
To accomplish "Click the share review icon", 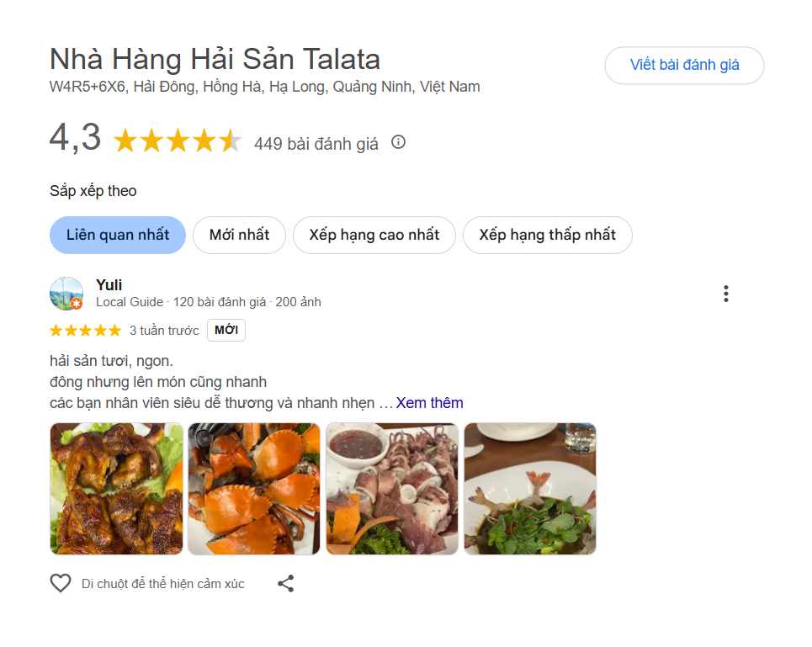I will pyautogui.click(x=286, y=583).
